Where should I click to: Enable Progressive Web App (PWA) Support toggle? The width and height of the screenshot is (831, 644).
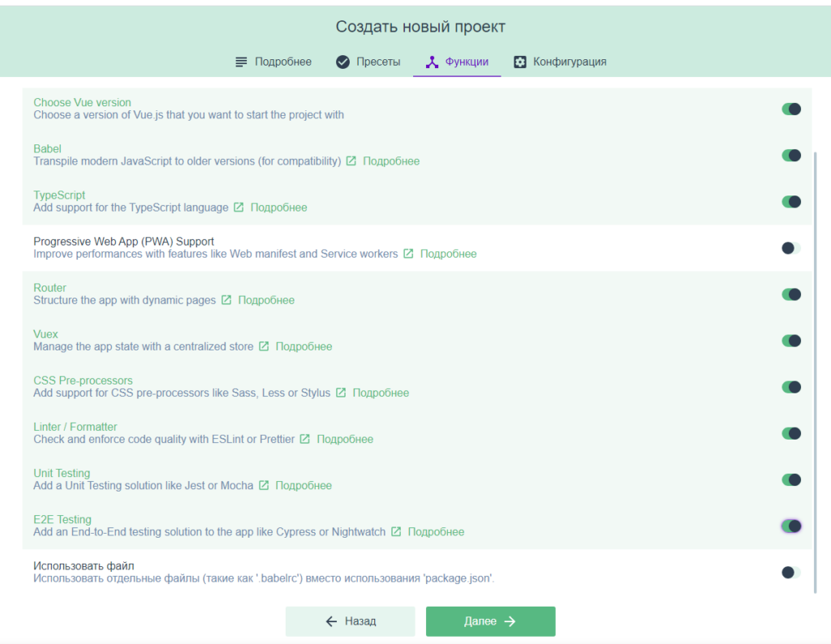coord(791,248)
